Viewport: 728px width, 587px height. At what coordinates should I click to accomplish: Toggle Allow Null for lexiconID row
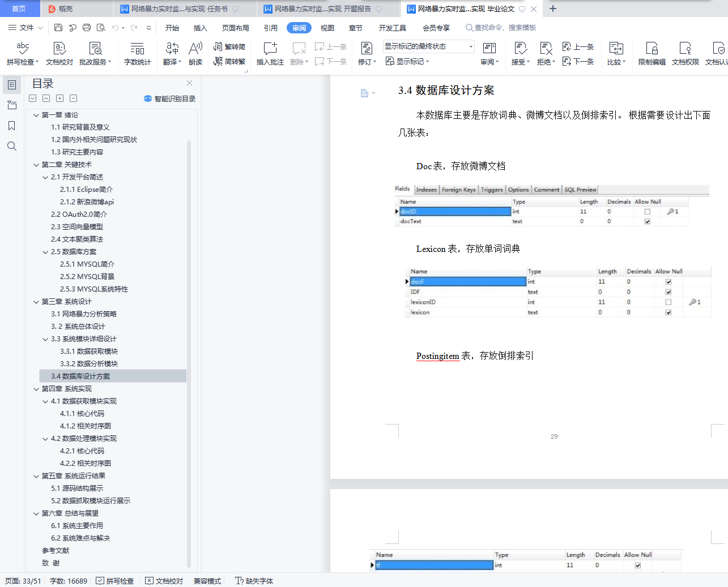click(669, 302)
